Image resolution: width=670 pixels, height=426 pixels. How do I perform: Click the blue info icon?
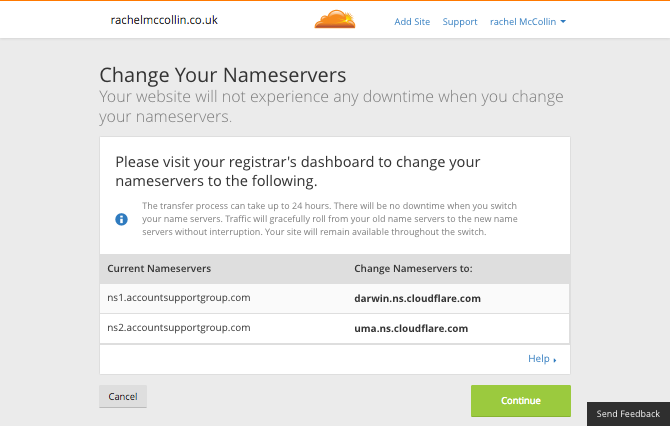click(121, 219)
